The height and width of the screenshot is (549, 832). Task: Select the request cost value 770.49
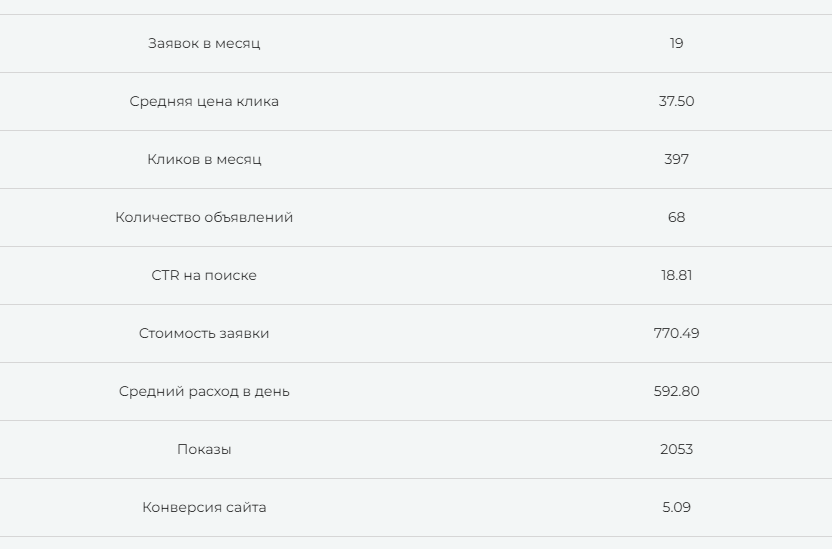click(x=676, y=333)
